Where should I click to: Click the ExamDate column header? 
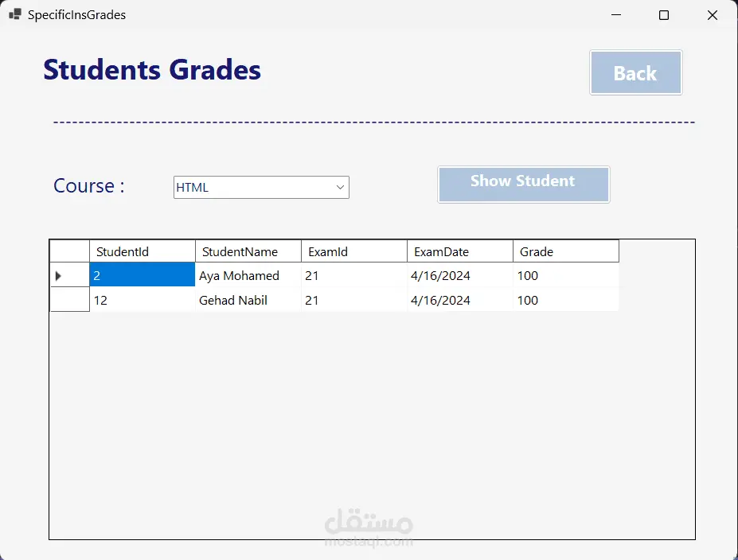point(460,251)
